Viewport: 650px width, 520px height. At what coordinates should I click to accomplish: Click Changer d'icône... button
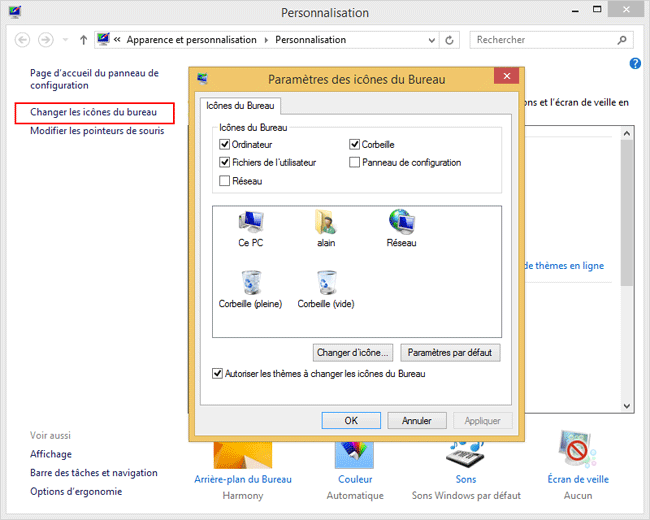[352, 353]
